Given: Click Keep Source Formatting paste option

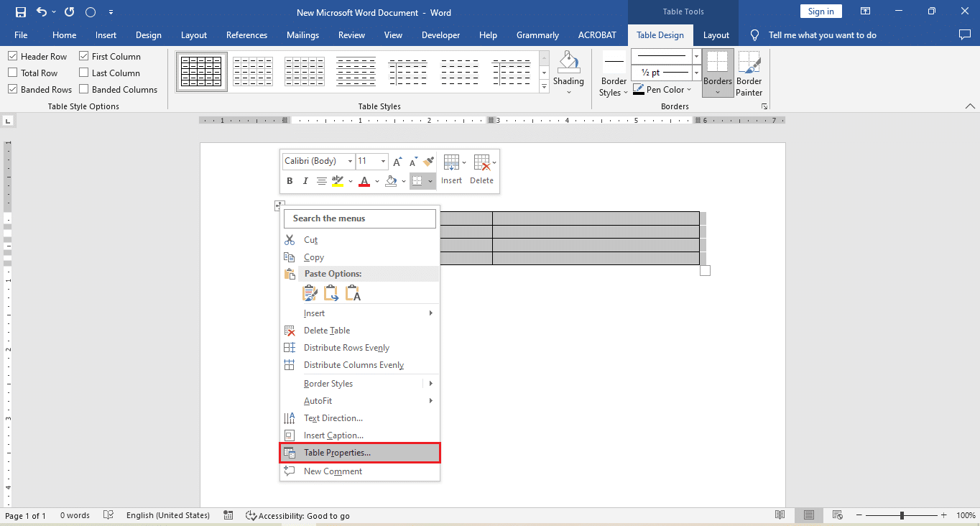Looking at the screenshot, I should coord(310,293).
